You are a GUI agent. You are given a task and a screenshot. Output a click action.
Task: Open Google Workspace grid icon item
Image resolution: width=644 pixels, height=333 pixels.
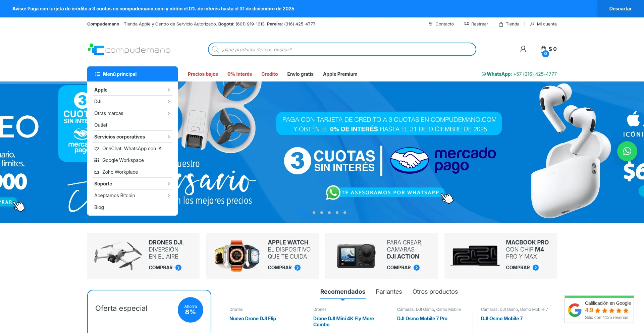pyautogui.click(x=97, y=160)
